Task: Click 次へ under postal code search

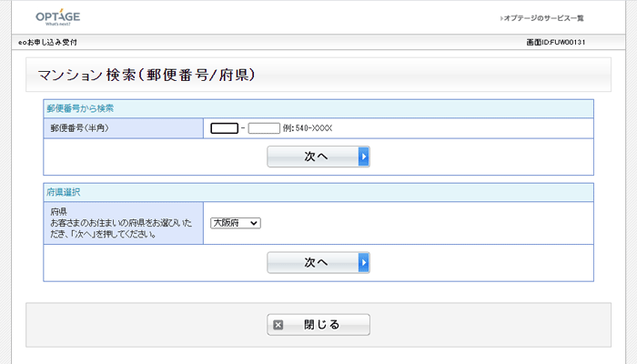Action: (318, 157)
